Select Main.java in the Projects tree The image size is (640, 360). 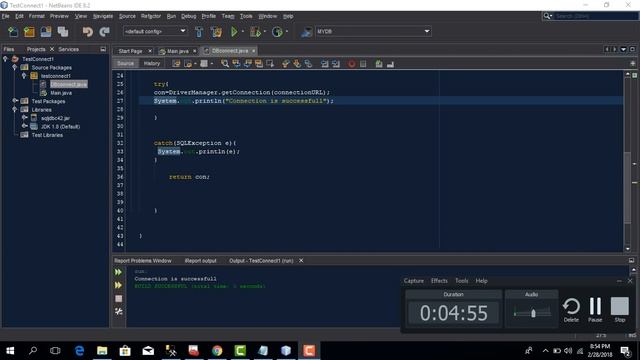tap(61, 93)
